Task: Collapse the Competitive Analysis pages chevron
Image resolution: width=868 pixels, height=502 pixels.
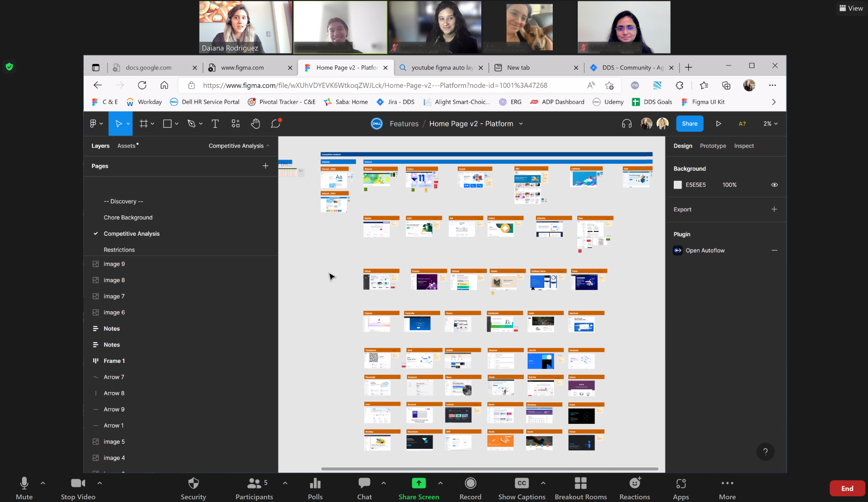Action: pos(268,146)
